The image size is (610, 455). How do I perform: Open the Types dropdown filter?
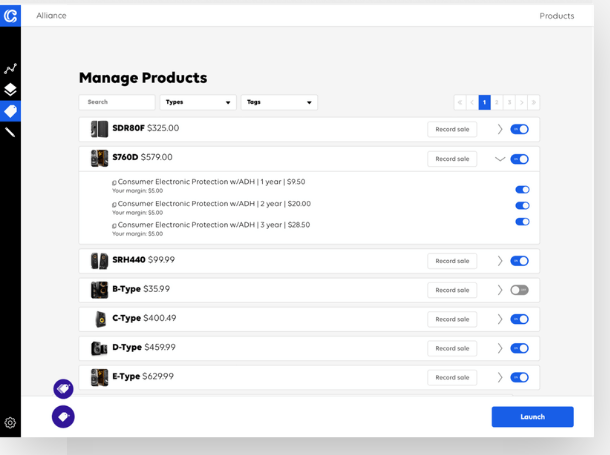coord(198,102)
